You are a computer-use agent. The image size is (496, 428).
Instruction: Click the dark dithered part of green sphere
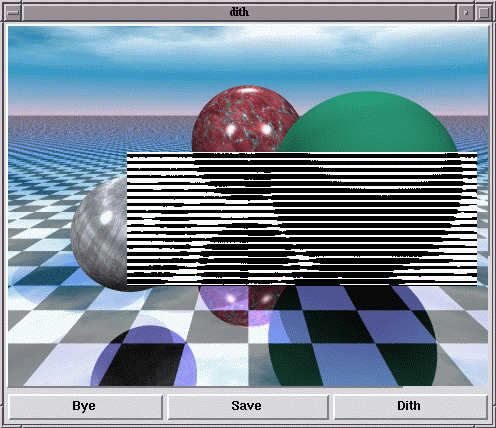coord(367,217)
